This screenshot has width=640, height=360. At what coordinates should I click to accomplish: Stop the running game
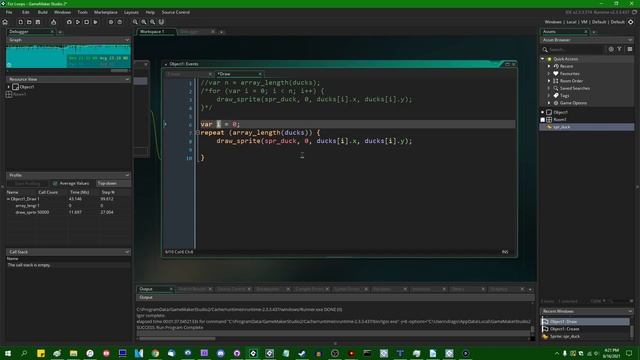[x=87, y=22]
